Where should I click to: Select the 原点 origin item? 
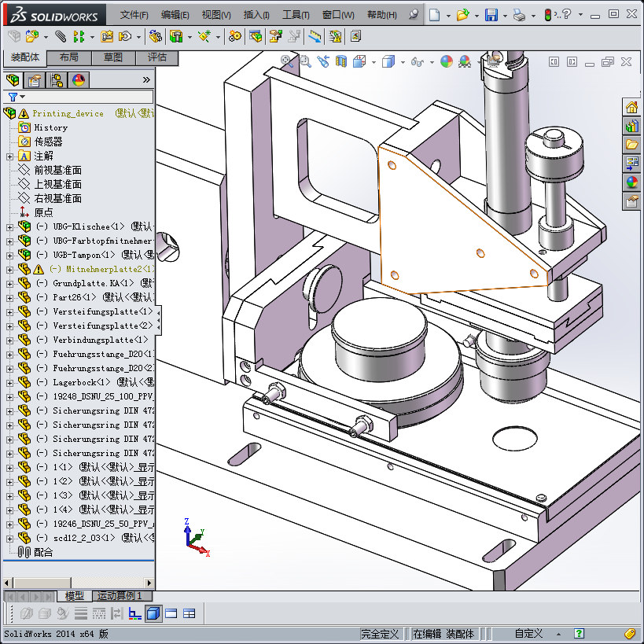coord(43,213)
